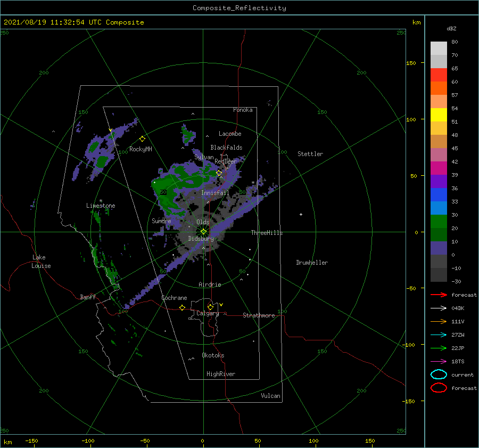
Task: Click the yellow diamond marker below Cochrane
Action: click(182, 307)
